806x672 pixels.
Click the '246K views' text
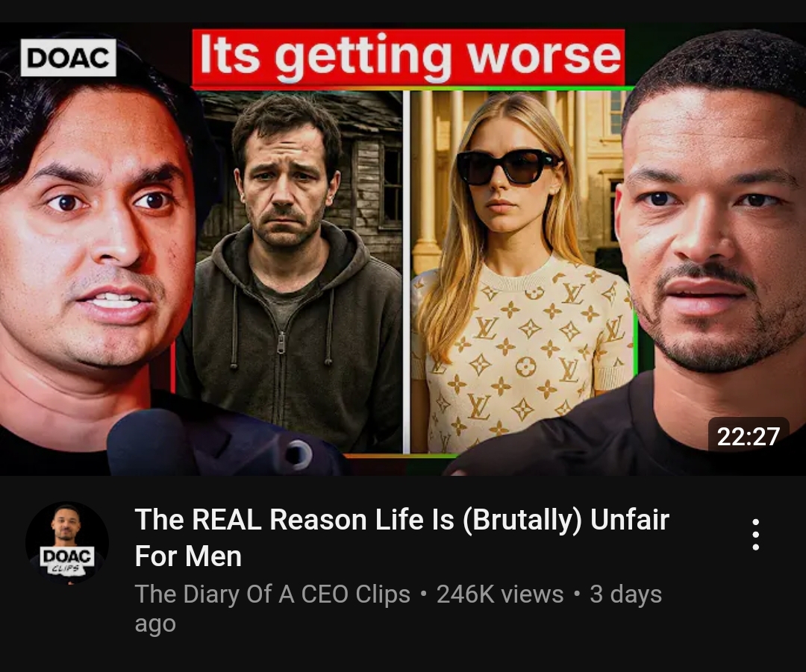tap(499, 594)
